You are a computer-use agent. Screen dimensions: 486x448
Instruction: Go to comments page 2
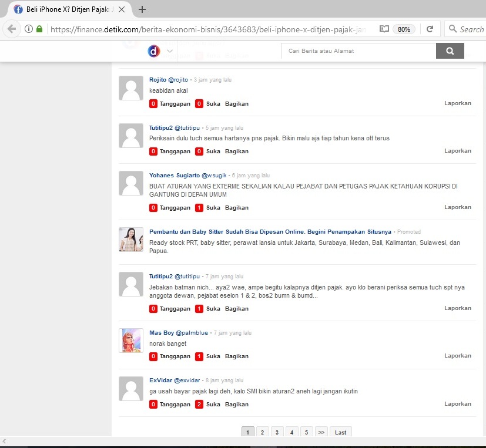pyautogui.click(x=262, y=432)
